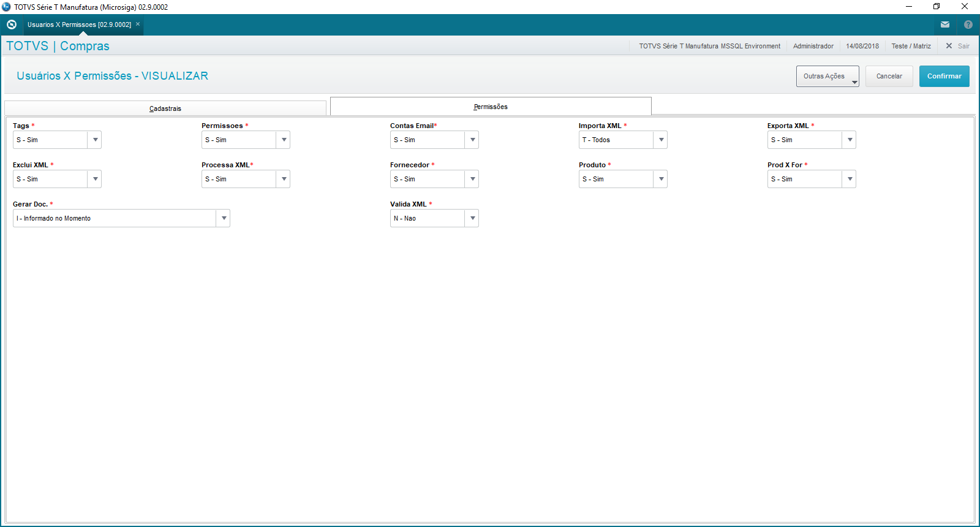The height and width of the screenshot is (527, 980).
Task: Expand the Gerar Doc. dropdown
Action: [224, 219]
